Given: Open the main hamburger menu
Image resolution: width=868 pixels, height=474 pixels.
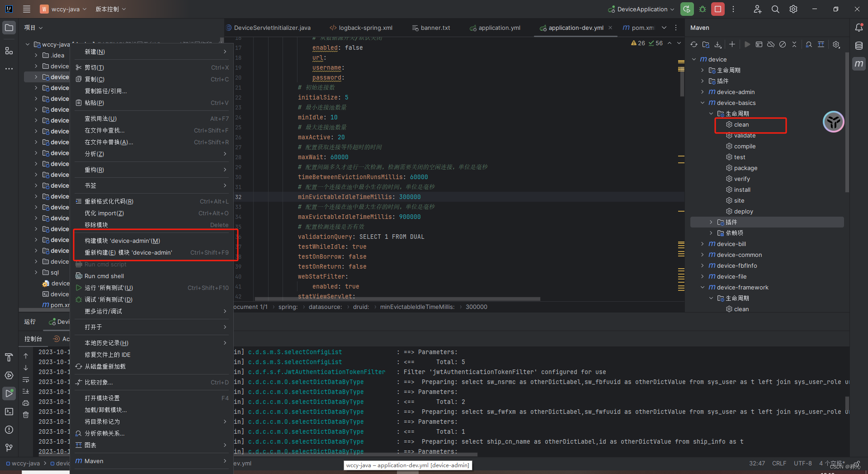Looking at the screenshot, I should [27, 9].
